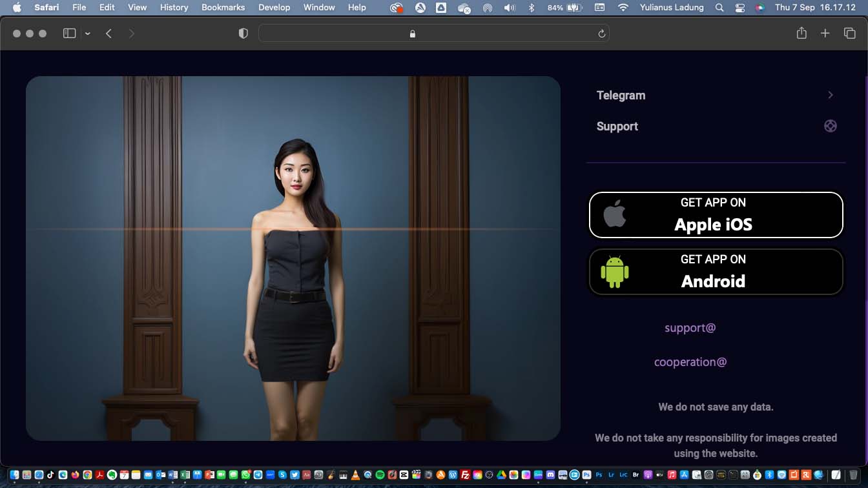
Task: Get the app on Apple iOS
Action: pos(716,215)
